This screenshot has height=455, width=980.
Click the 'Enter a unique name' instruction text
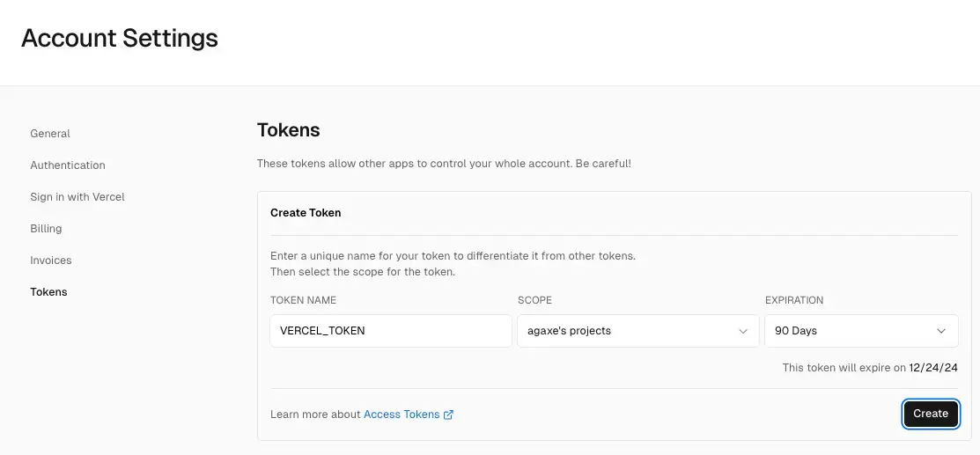click(453, 256)
